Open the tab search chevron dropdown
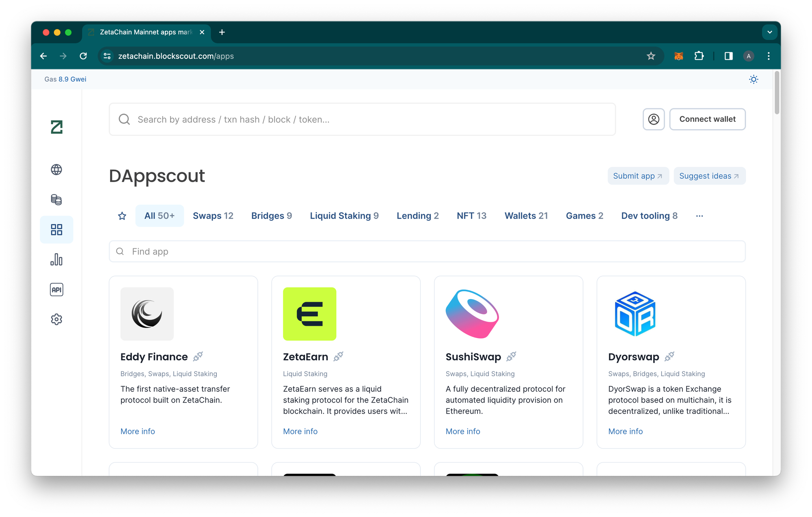Screen dimensions: 812x517 (x=769, y=32)
